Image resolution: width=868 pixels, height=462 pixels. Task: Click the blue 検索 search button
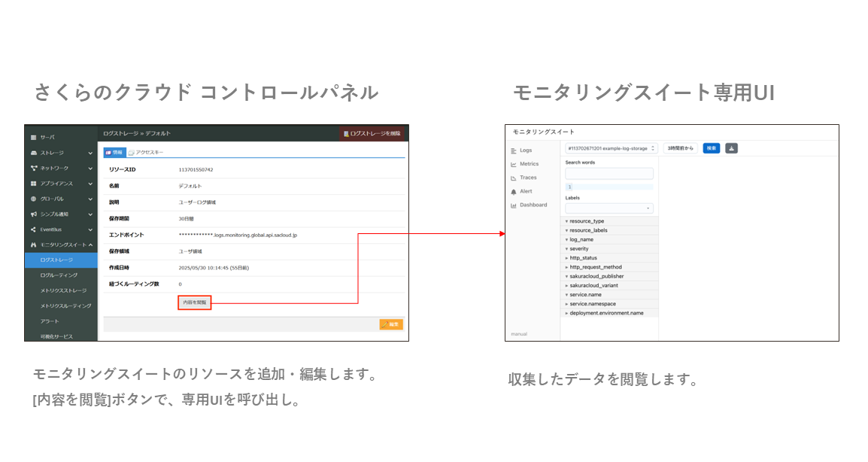(x=711, y=148)
